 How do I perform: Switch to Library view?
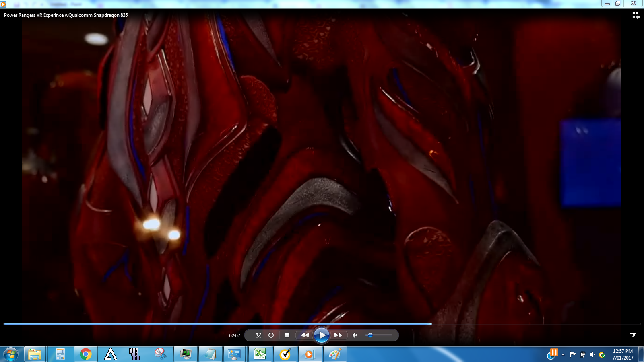[636, 15]
